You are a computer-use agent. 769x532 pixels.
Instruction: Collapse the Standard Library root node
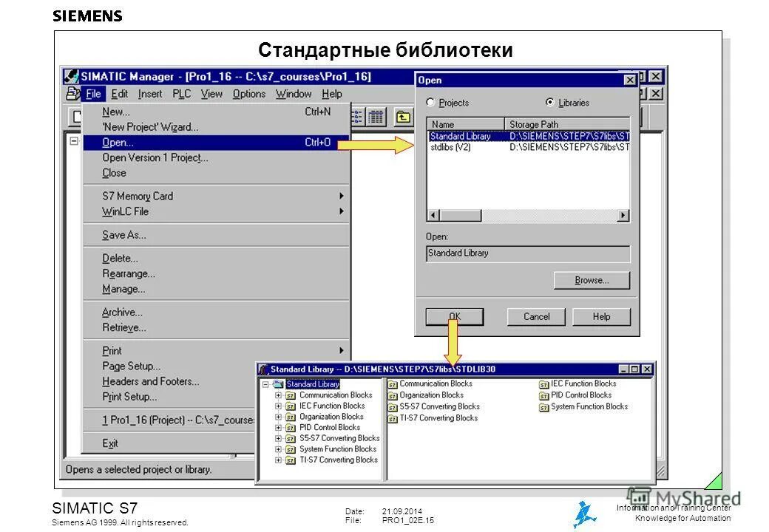[265, 384]
